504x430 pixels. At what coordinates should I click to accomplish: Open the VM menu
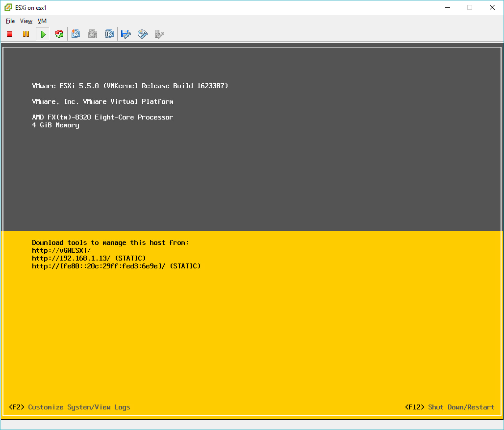pos(42,21)
